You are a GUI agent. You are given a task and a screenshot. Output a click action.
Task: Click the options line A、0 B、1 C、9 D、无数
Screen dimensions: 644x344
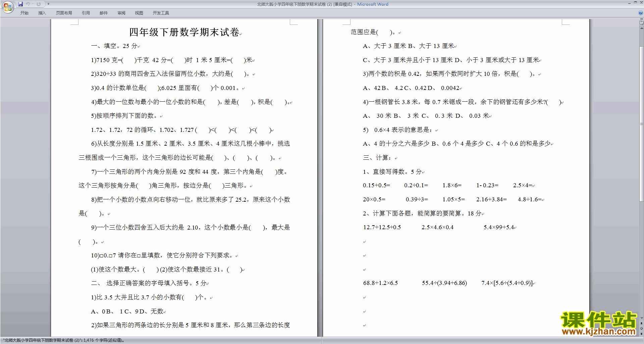127,311
